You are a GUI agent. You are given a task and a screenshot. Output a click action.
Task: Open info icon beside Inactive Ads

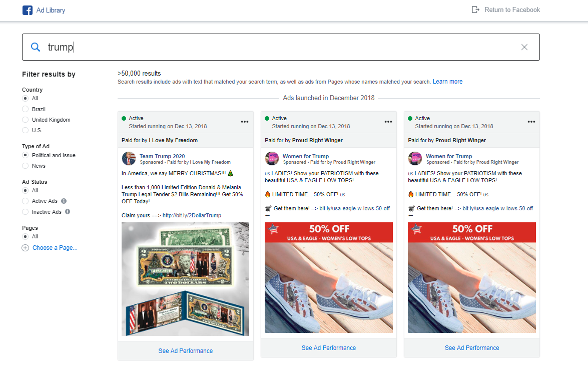coord(68,212)
